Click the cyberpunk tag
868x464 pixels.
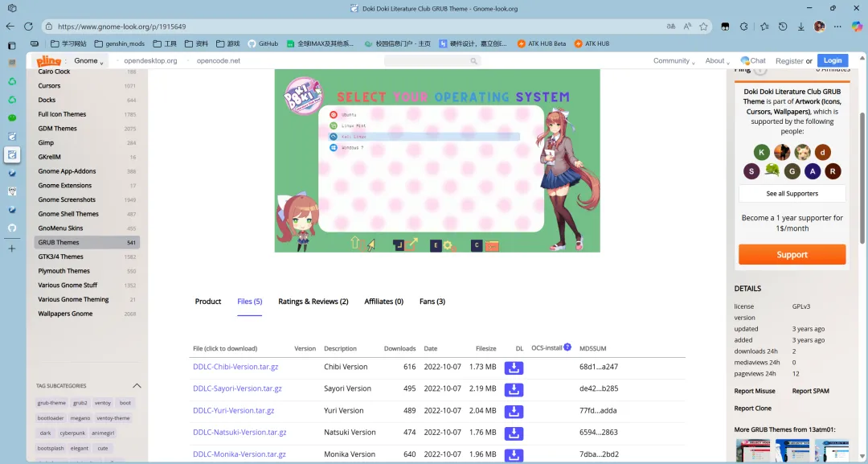(72, 433)
